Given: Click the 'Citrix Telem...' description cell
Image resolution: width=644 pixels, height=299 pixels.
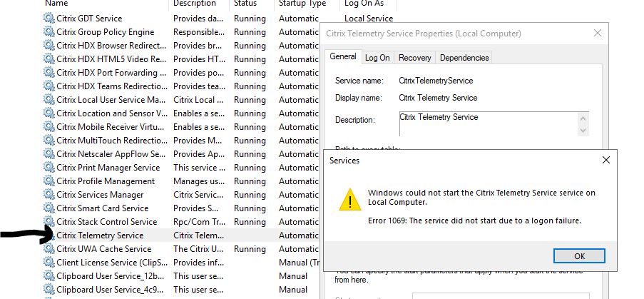Looking at the screenshot, I should [x=199, y=235].
